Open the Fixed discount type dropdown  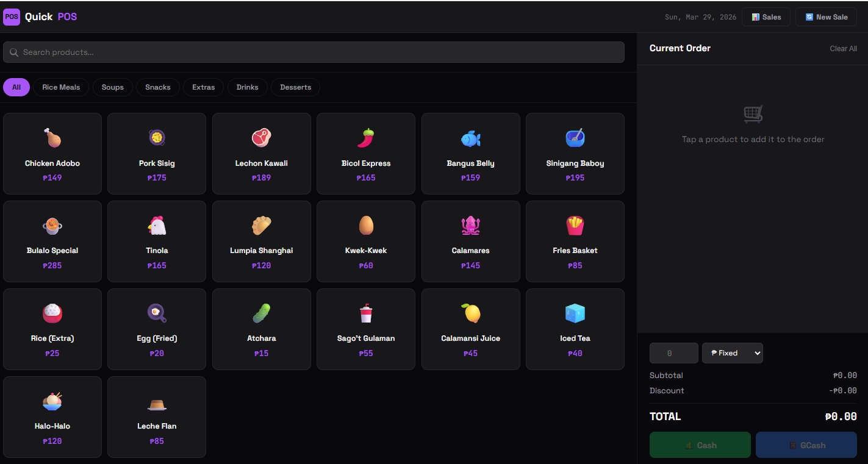point(732,353)
